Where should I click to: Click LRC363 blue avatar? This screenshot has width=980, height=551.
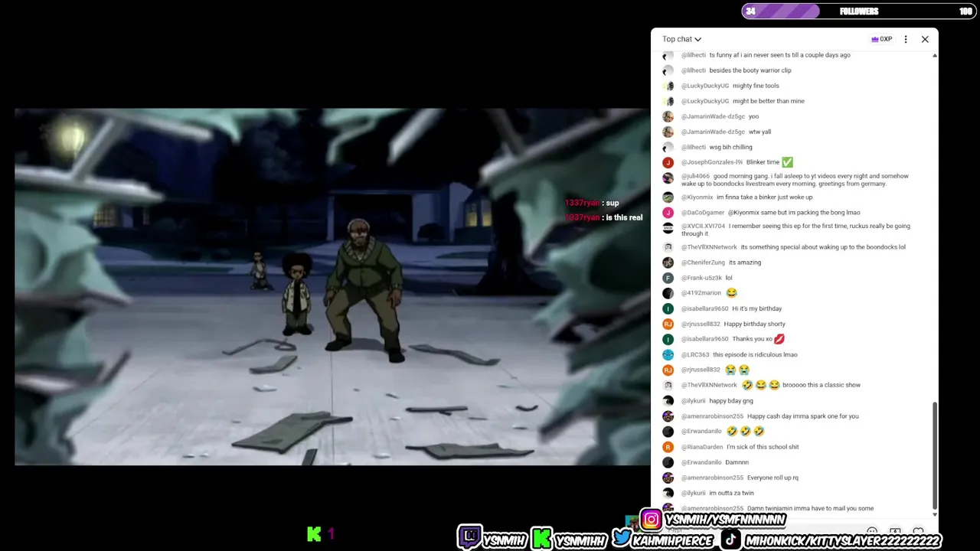(668, 355)
